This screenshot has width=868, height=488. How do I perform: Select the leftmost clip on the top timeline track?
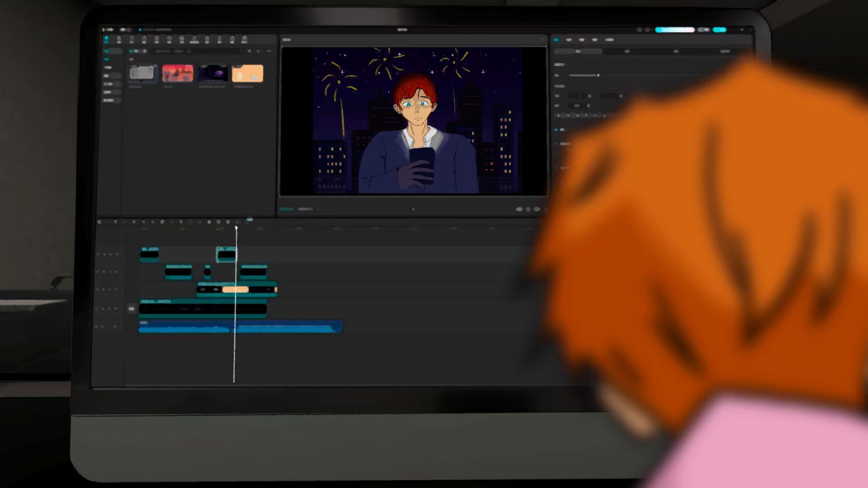point(149,254)
